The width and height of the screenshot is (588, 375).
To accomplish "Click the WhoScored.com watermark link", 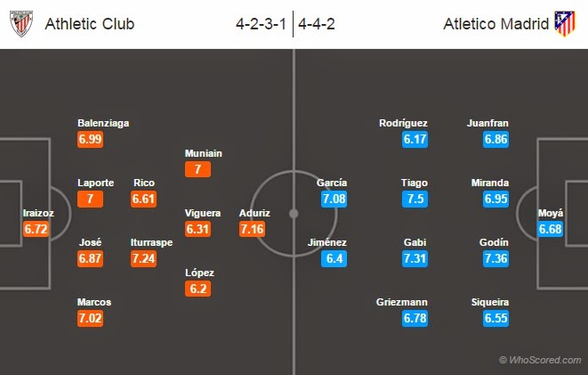I will coord(540,360).
